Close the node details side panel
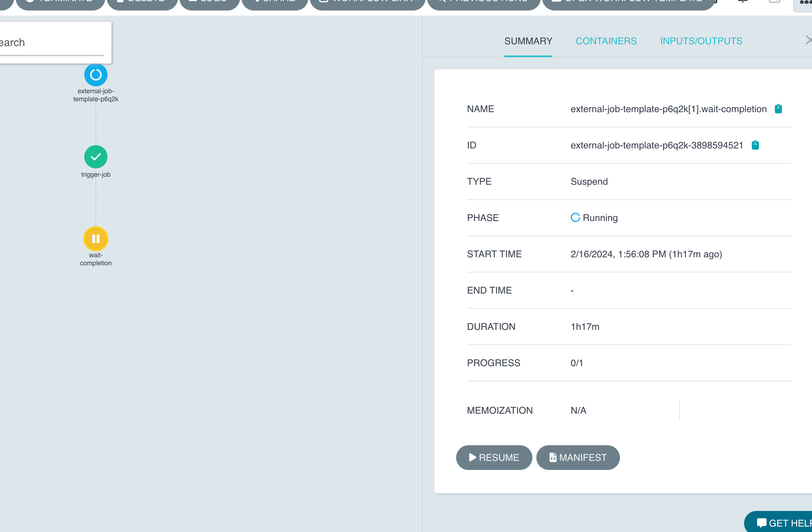Image resolution: width=812 pixels, height=532 pixels. pos(808,40)
